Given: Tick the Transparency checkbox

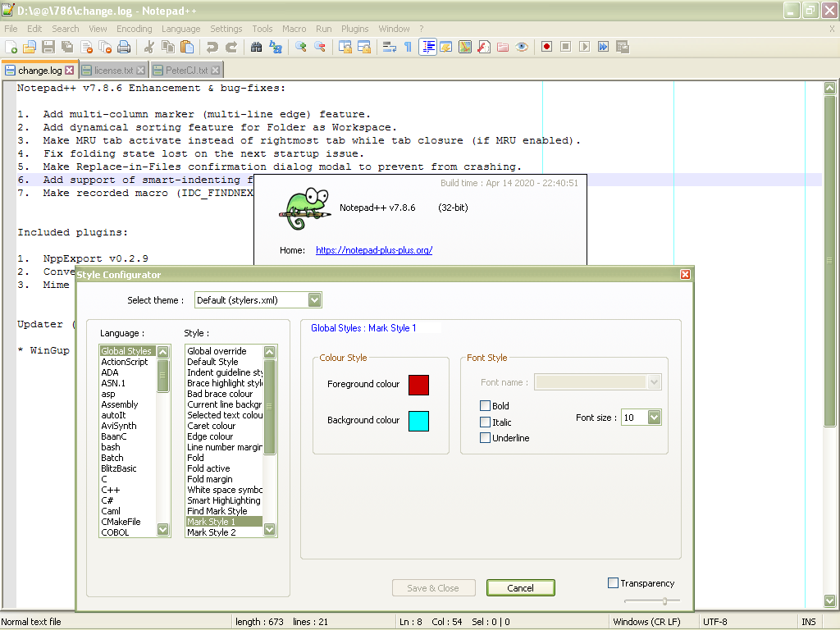Looking at the screenshot, I should (614, 583).
